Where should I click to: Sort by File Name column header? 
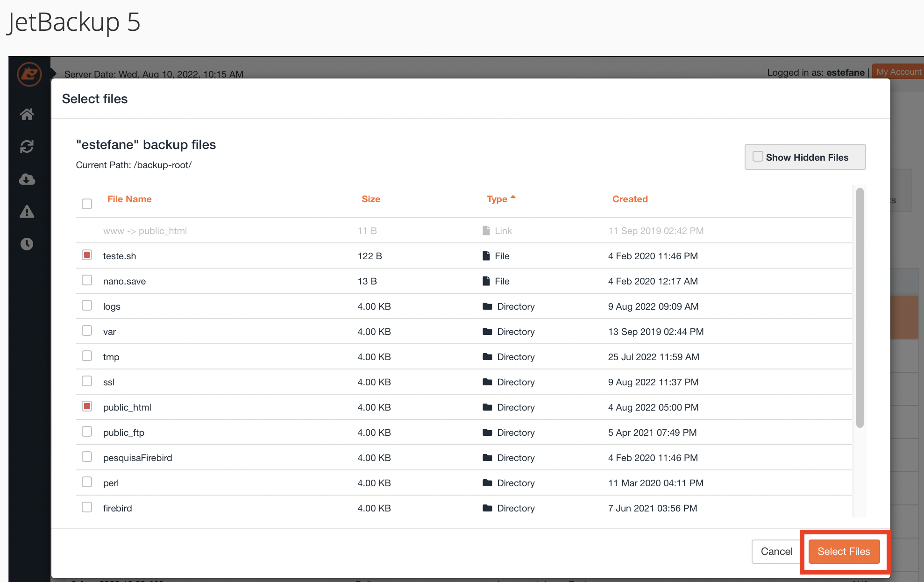(129, 199)
